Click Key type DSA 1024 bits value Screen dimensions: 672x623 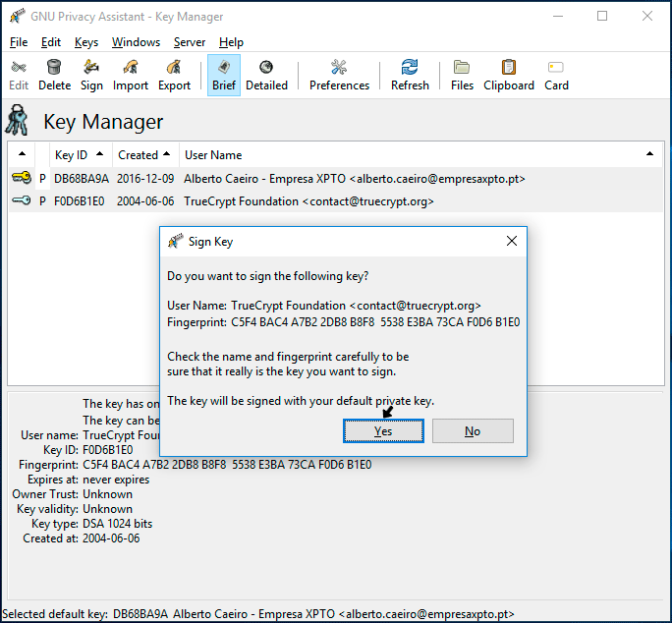coord(118,524)
